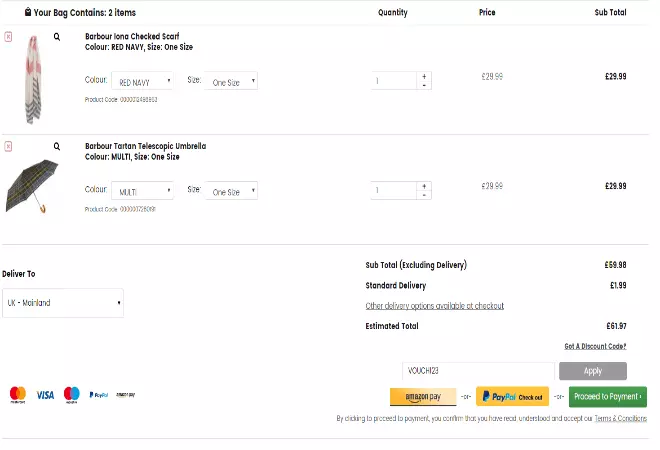660x450 pixels.
Task: Increase the scarf quantity with the plus button
Action: pyautogui.click(x=424, y=76)
